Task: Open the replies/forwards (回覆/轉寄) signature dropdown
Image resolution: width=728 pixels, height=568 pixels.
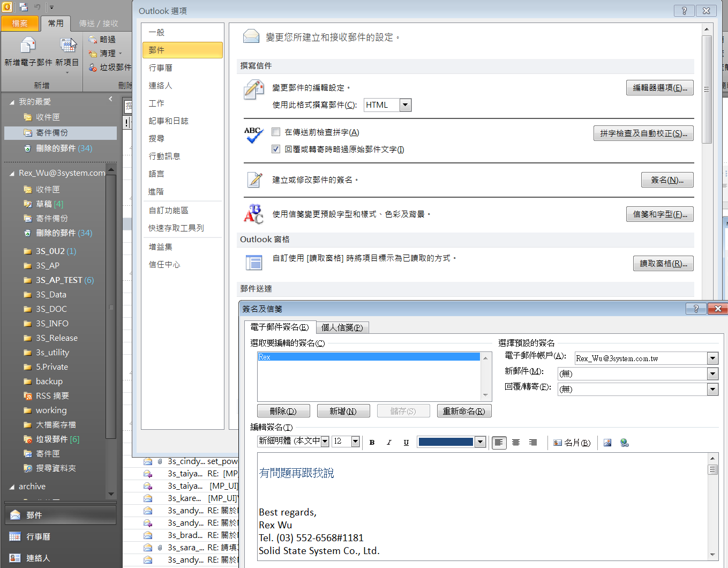Action: click(x=712, y=389)
